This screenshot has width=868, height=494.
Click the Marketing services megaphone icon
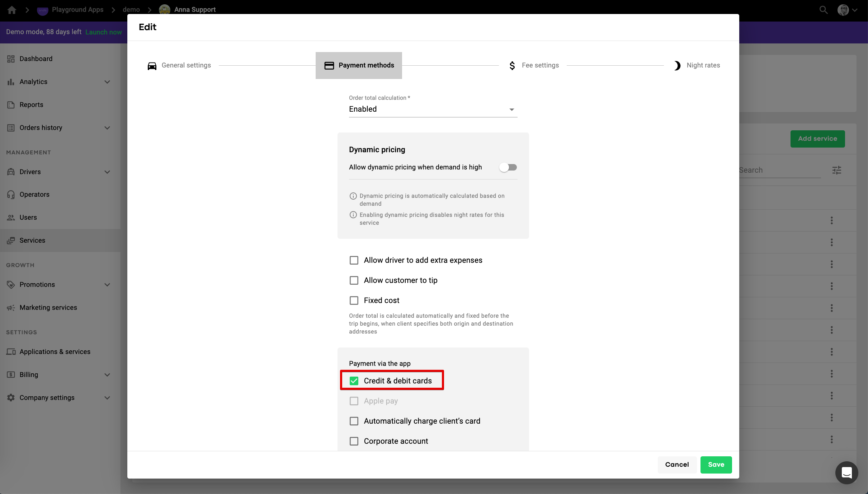pyautogui.click(x=11, y=308)
